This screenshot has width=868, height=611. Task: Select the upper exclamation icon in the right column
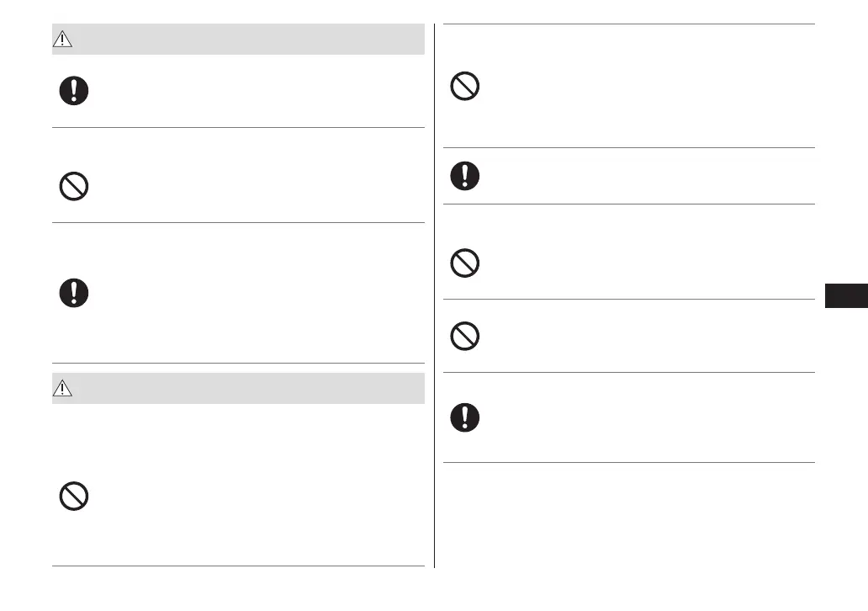pos(465,175)
